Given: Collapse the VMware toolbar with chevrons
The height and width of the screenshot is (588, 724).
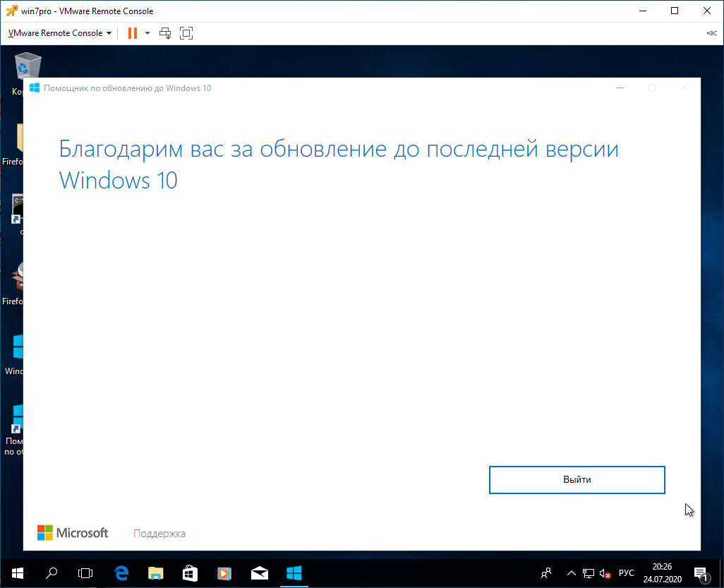Looking at the screenshot, I should [x=711, y=32].
